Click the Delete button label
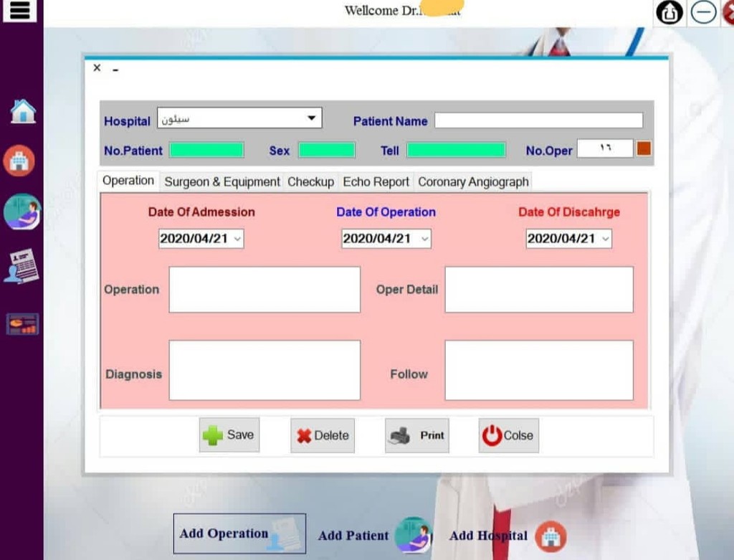Image resolution: width=734 pixels, height=560 pixels. (331, 436)
